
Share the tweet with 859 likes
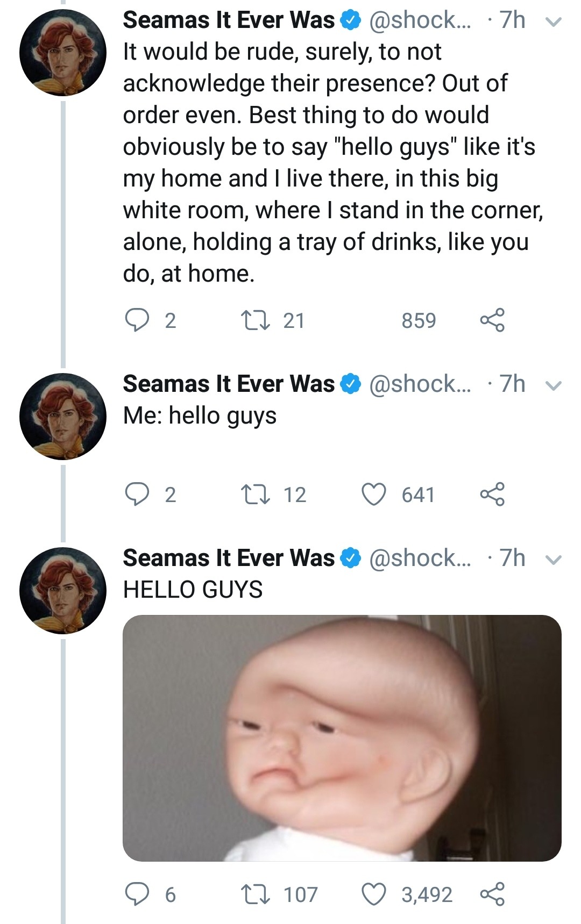492,320
